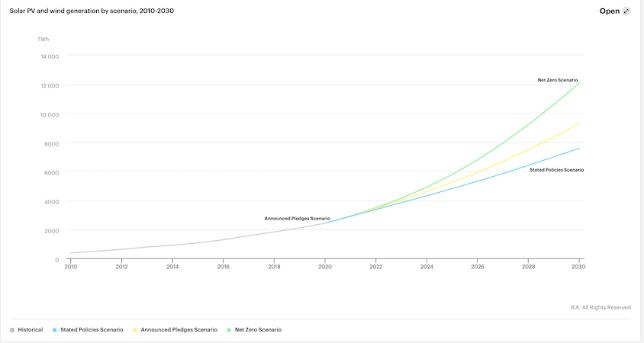Toggle Net Zero Scenario legend item
The image size is (644, 343).
(258, 330)
